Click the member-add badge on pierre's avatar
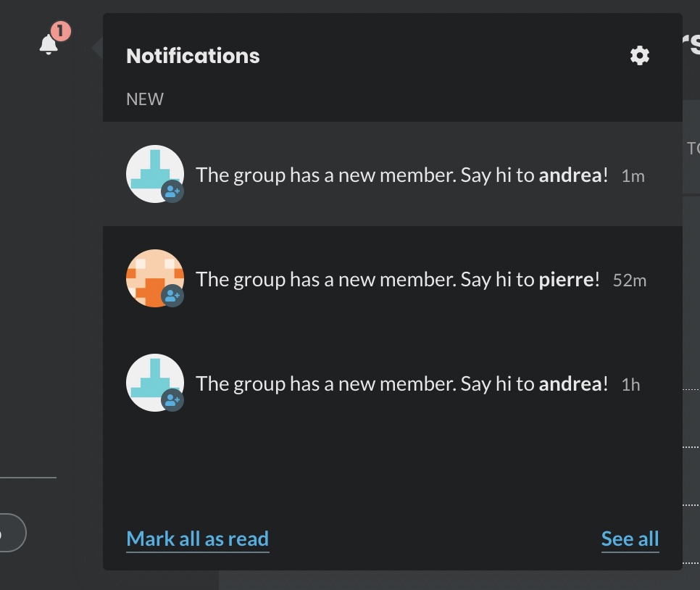Viewport: 700px width, 590px height. coord(172,295)
